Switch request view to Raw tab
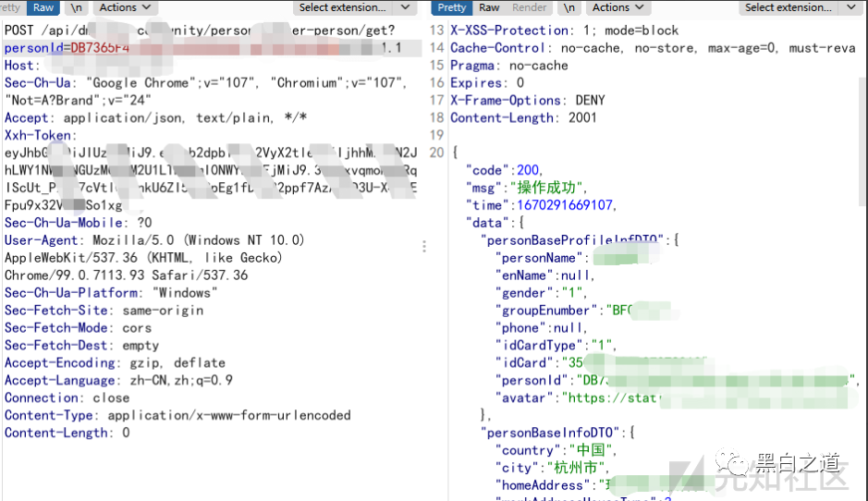Viewport: 868px width, 501px height. pos(43,7)
